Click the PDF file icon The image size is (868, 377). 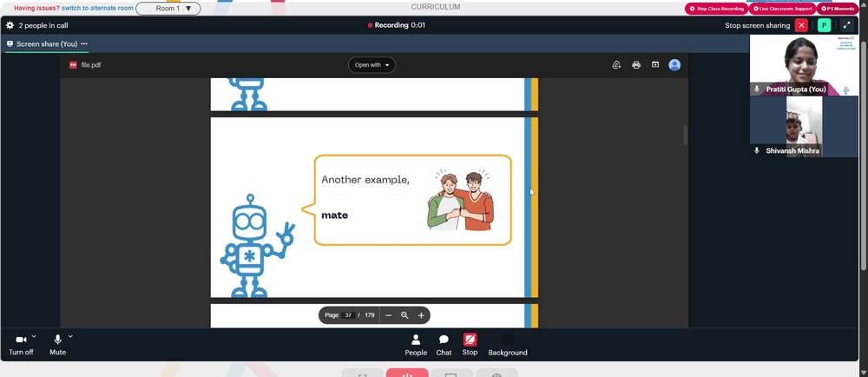73,65
